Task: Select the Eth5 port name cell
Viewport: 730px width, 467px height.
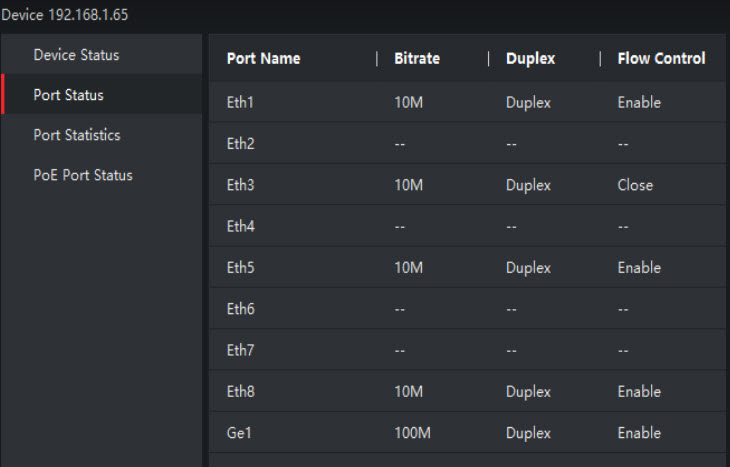Action: click(x=241, y=268)
